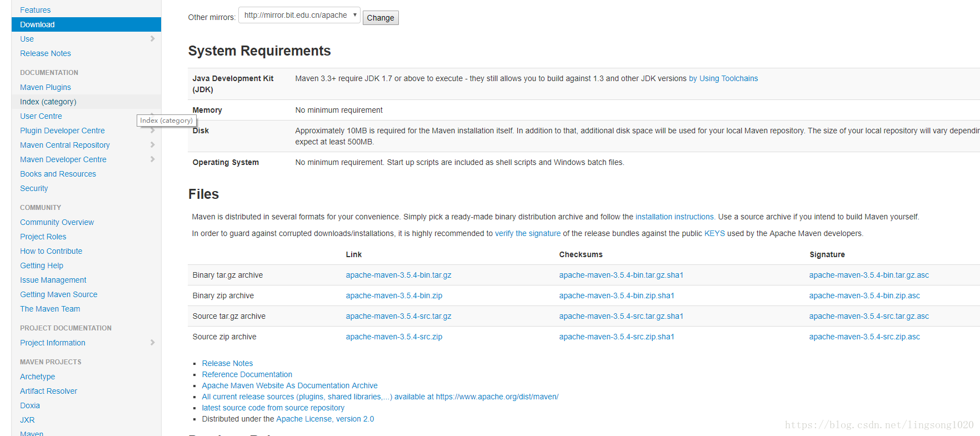
Task: Open Maven Plugins documentation
Action: [x=46, y=87]
